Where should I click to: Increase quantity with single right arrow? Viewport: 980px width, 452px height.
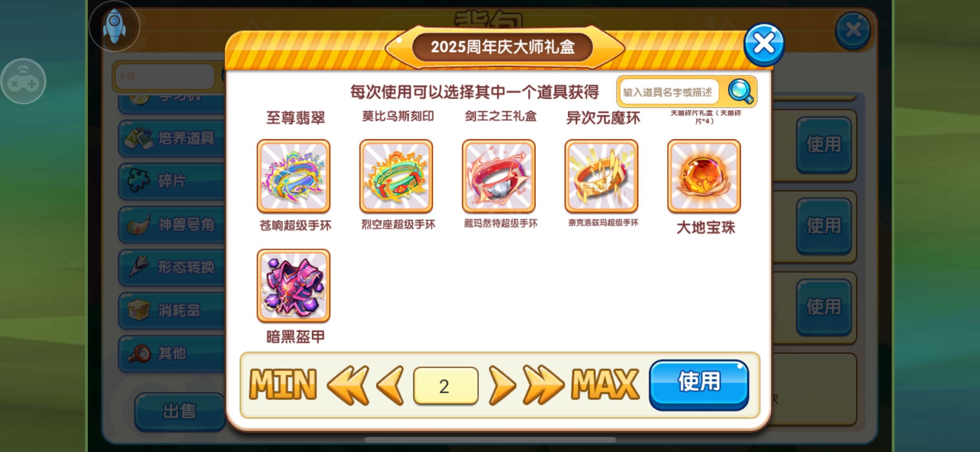click(x=502, y=385)
